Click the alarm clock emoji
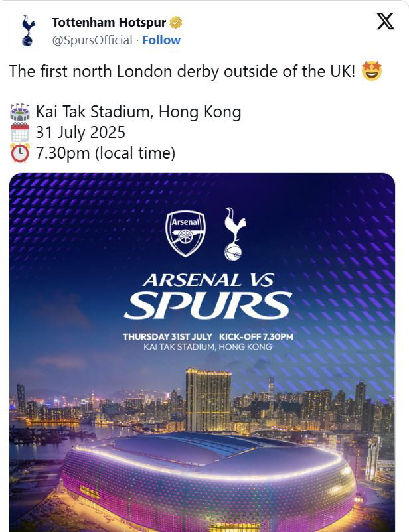409x532 pixels. (x=20, y=153)
